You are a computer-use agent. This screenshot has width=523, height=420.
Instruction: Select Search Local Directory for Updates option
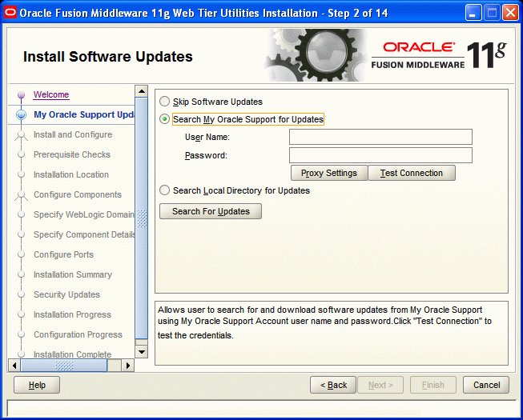(x=164, y=190)
